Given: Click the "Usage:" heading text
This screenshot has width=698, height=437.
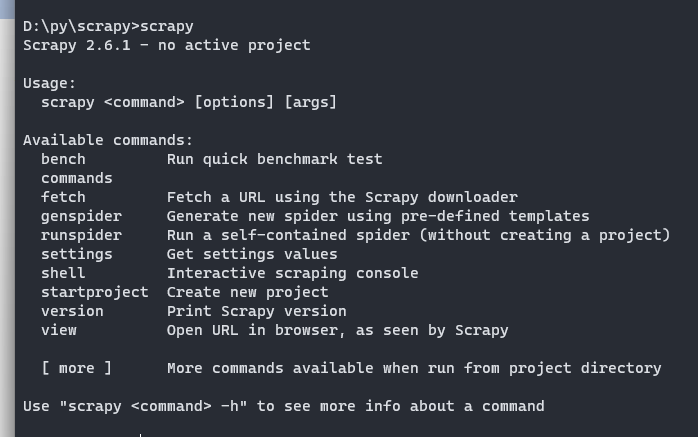Looking at the screenshot, I should click(x=49, y=83).
